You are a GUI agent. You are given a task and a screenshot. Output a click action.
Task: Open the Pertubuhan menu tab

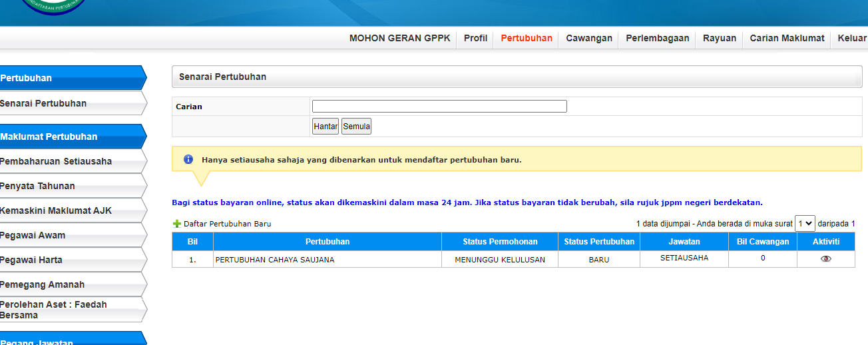pyautogui.click(x=527, y=38)
